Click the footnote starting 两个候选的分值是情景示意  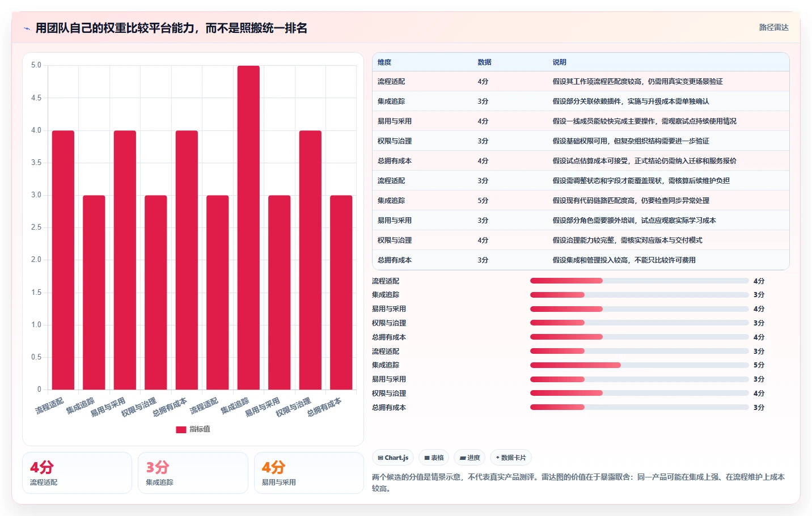[578, 483]
